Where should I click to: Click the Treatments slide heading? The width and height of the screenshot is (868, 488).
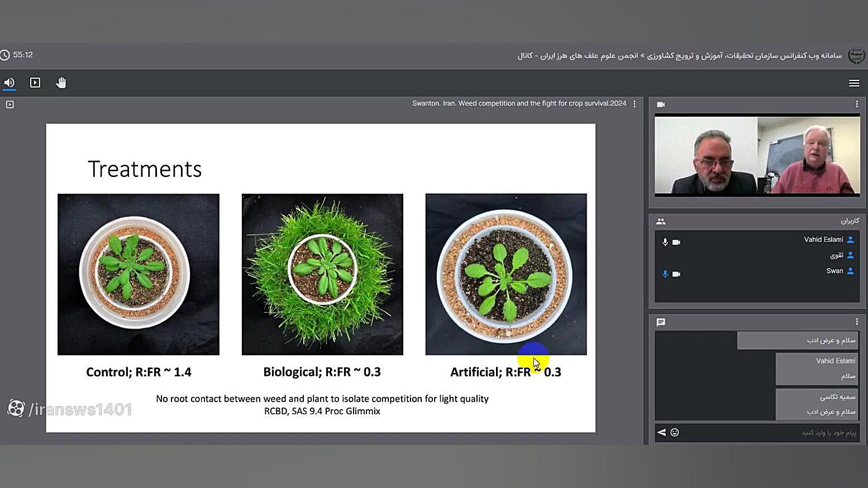[145, 169]
